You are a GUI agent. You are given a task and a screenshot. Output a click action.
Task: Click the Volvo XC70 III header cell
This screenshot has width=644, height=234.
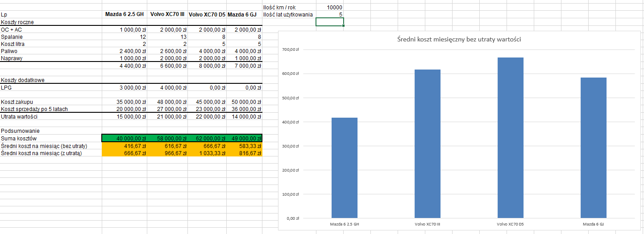point(167,14)
